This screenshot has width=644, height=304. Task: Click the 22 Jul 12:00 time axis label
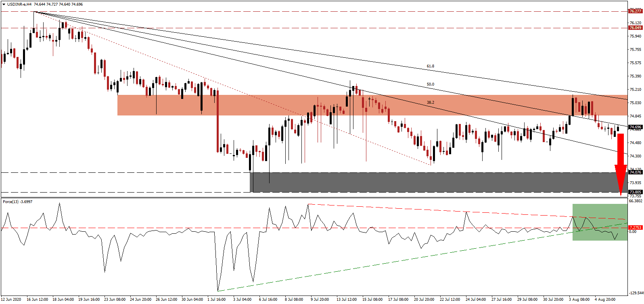coord(450,300)
